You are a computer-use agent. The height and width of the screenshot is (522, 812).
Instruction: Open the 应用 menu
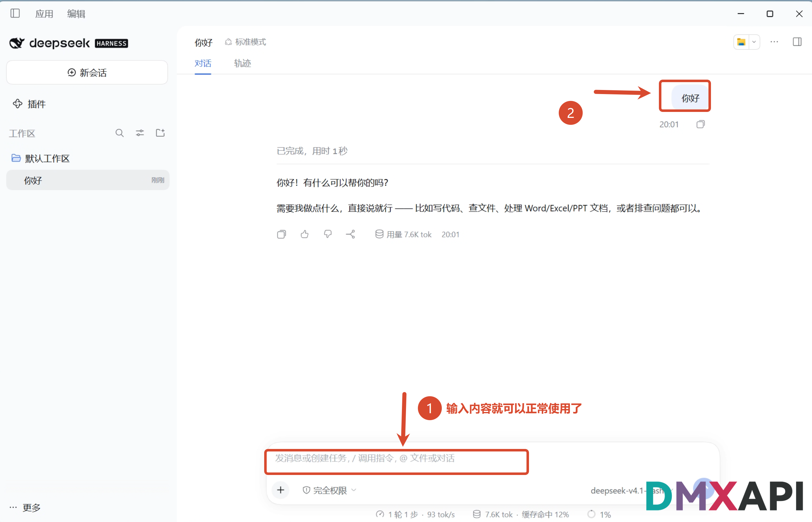44,14
